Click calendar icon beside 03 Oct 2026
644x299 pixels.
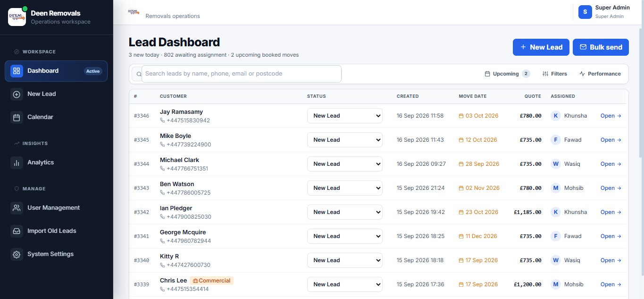click(461, 116)
